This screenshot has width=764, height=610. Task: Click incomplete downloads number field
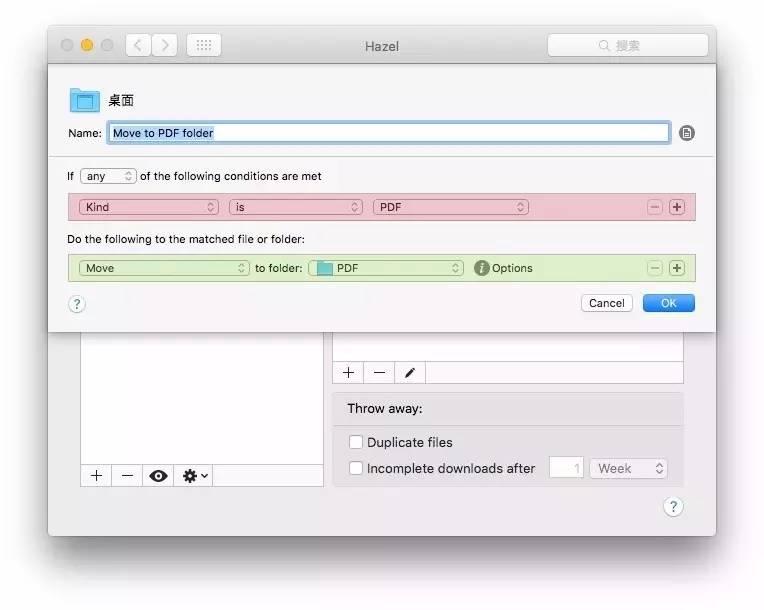pos(566,468)
